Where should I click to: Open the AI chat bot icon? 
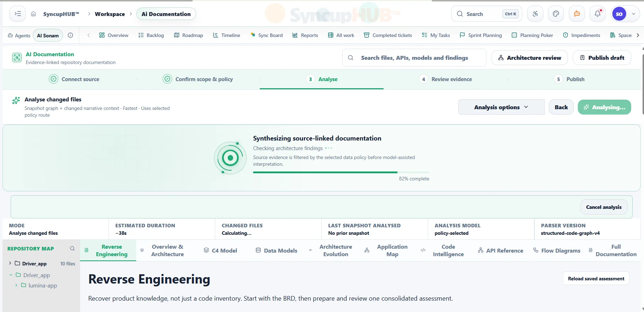[x=577, y=14]
